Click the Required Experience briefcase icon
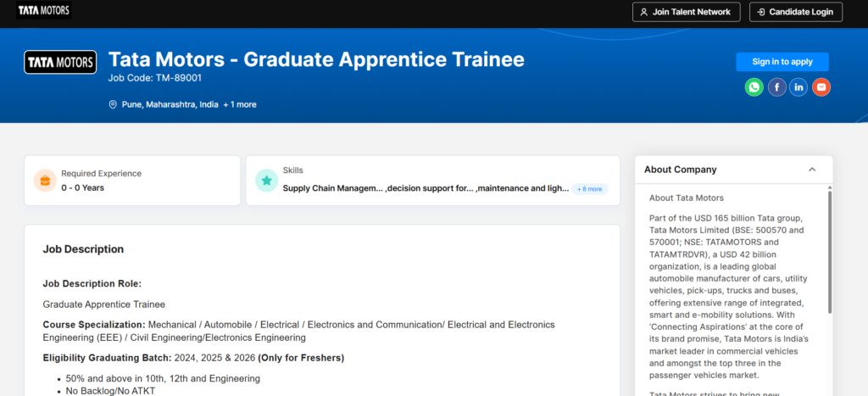Viewport: 868px width, 396px height. 45,180
